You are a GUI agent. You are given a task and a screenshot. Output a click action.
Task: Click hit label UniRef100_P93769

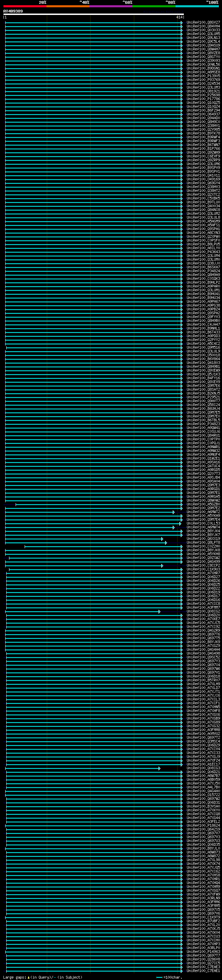point(203,80)
